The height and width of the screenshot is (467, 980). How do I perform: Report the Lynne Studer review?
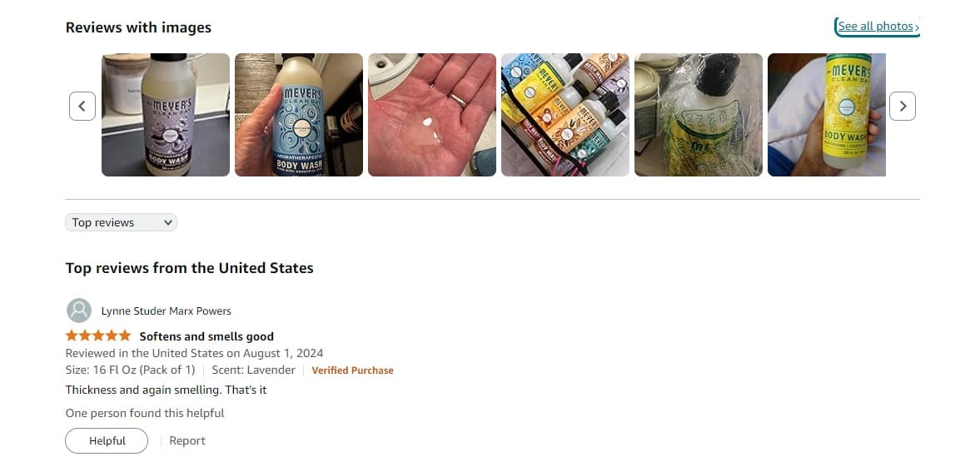(x=187, y=440)
